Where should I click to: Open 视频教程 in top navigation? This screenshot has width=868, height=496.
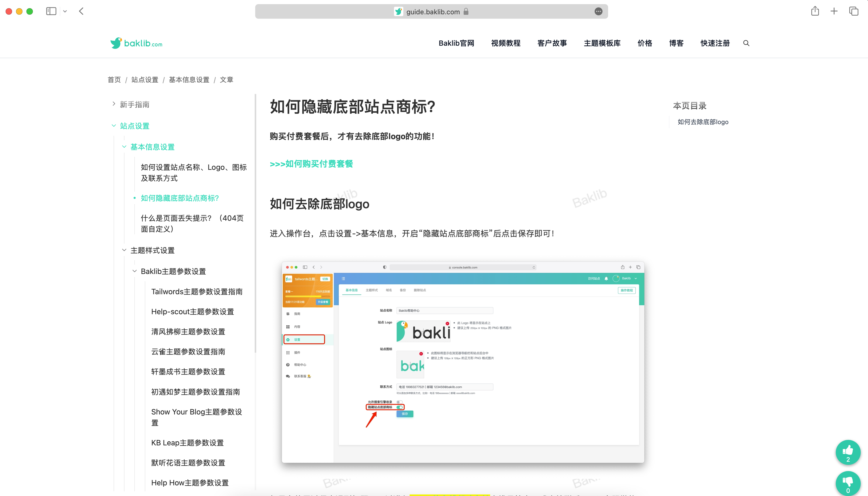tap(505, 43)
